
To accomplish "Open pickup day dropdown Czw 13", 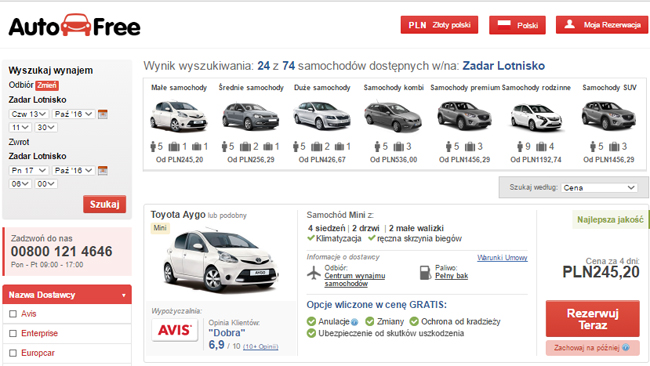I will point(29,114).
